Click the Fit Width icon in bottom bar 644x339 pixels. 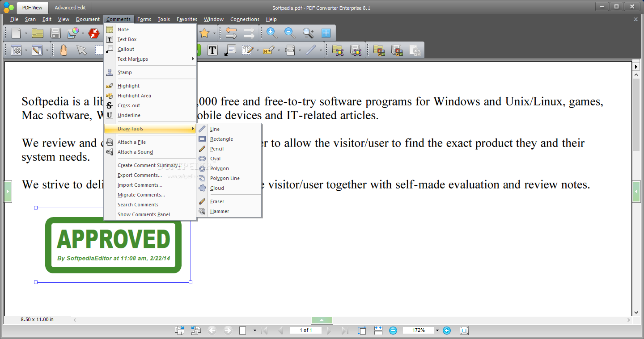[378, 331]
